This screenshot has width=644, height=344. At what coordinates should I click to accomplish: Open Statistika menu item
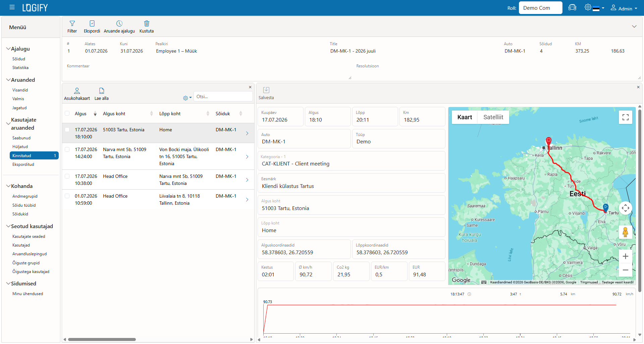[x=20, y=68]
